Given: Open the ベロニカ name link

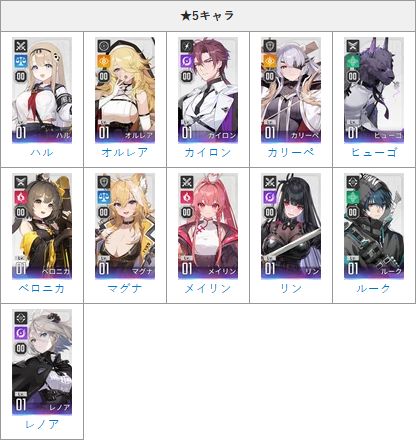Looking at the screenshot, I should 42,288.
